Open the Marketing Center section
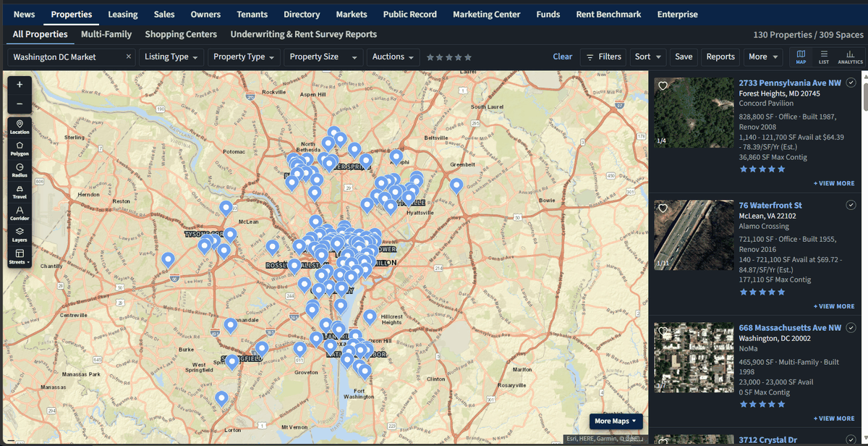This screenshot has height=446, width=868. (486, 14)
